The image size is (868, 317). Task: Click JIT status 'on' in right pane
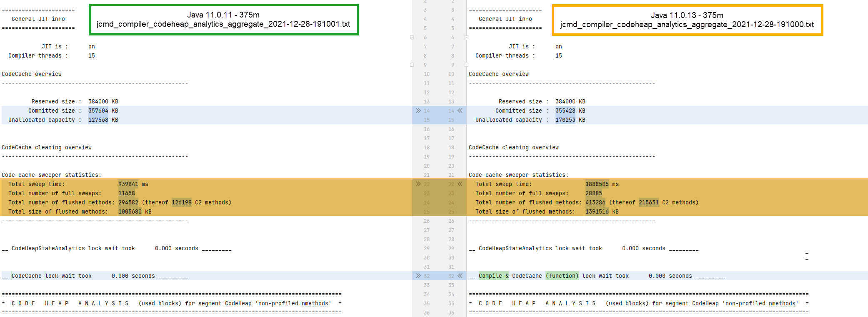[x=559, y=46]
